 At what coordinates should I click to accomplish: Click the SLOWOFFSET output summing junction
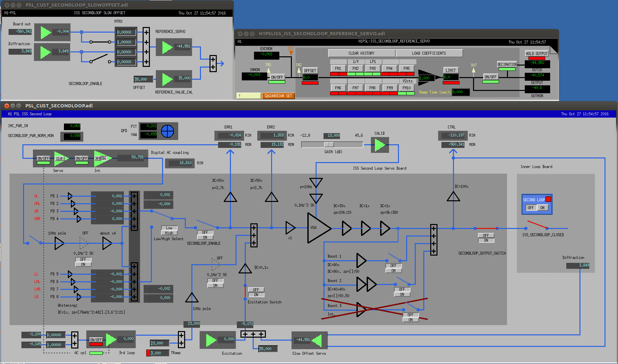click(x=213, y=64)
